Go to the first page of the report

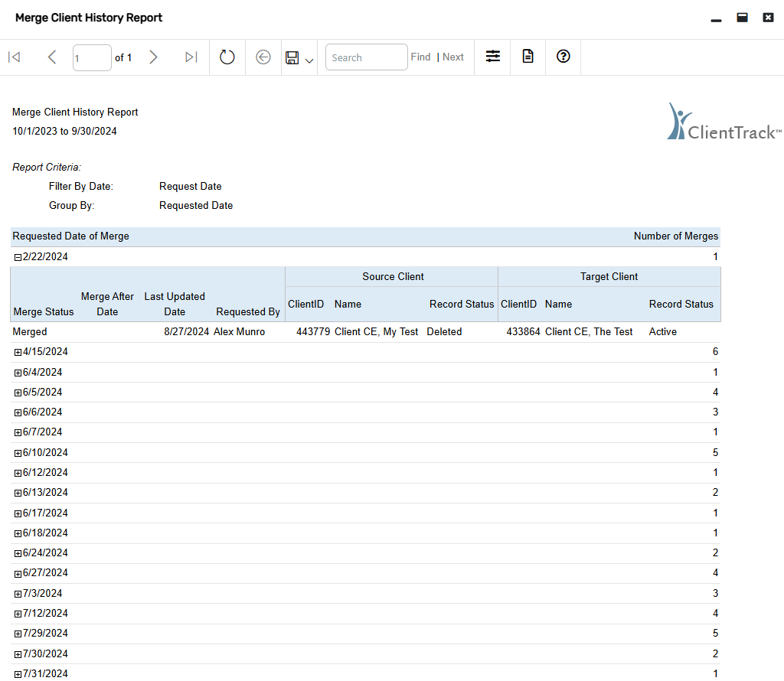click(14, 57)
